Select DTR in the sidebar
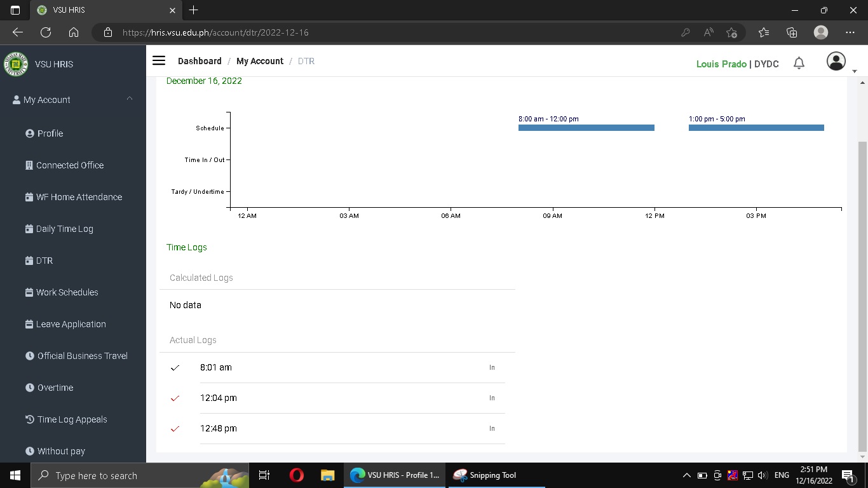The height and width of the screenshot is (488, 868). click(x=44, y=261)
